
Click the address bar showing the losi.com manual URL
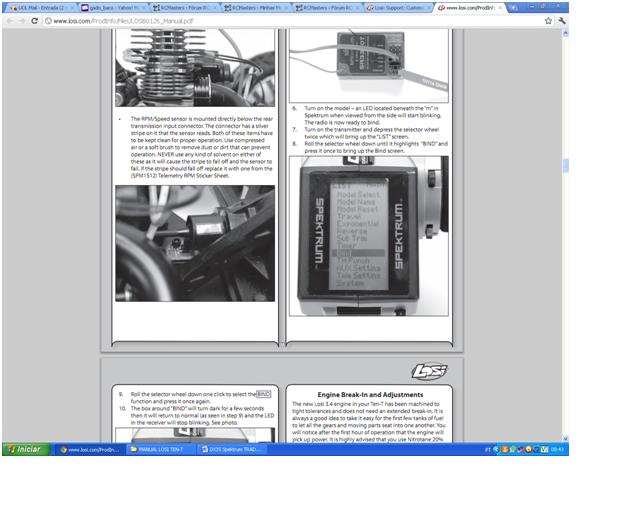tap(292, 20)
